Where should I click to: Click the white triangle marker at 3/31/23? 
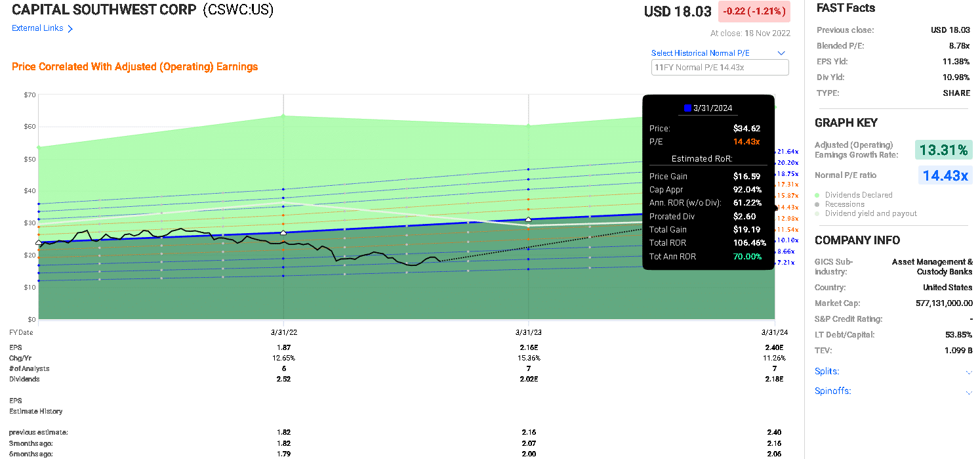[528, 219]
